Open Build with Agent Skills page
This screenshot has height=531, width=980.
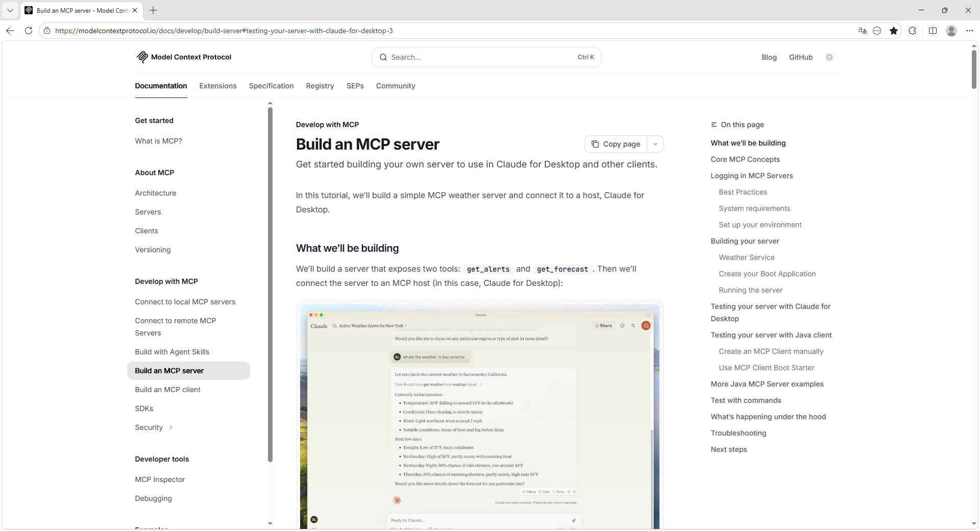click(x=172, y=352)
